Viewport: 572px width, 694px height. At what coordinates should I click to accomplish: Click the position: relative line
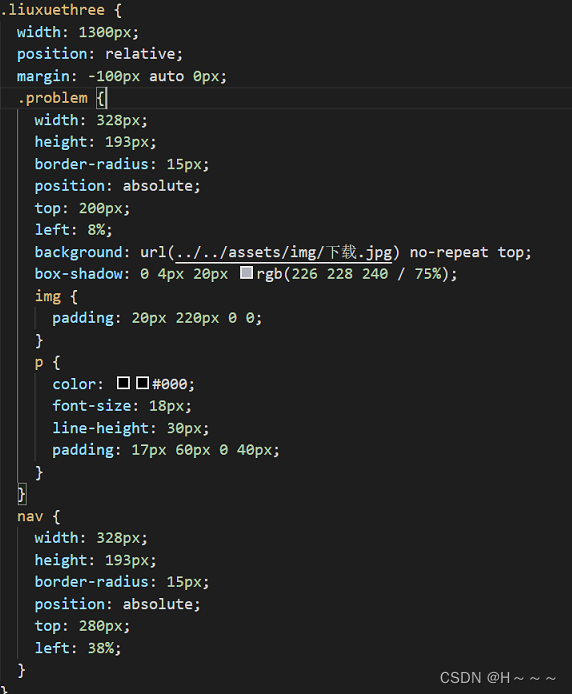click(100, 54)
